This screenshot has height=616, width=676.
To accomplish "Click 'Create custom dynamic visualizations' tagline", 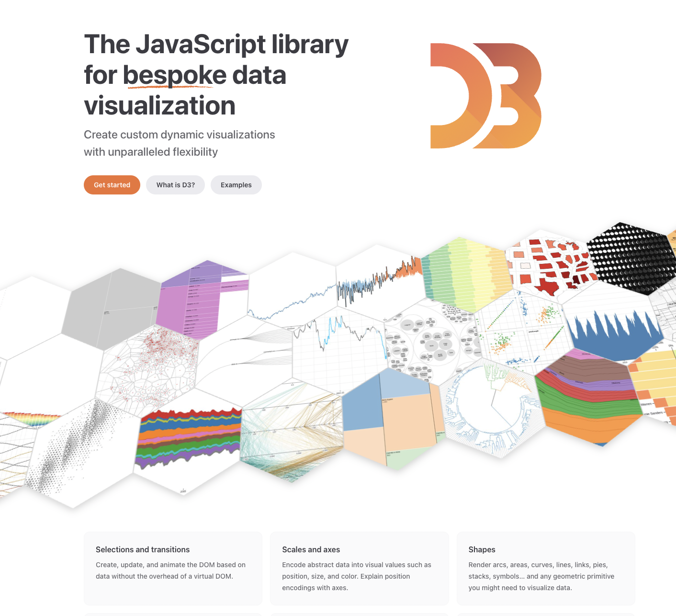I will click(180, 135).
